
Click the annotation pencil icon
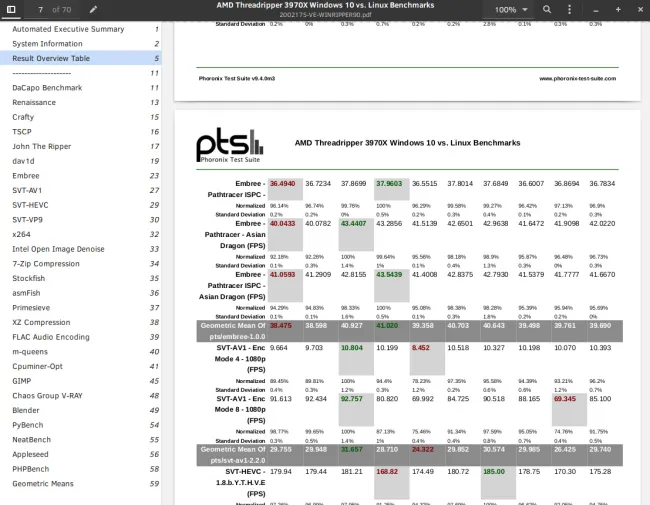click(x=93, y=9)
